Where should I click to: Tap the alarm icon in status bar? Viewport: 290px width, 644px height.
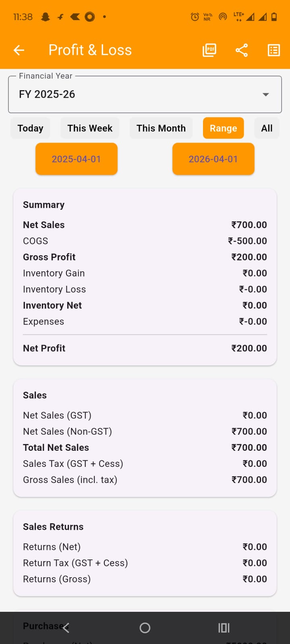[195, 17]
